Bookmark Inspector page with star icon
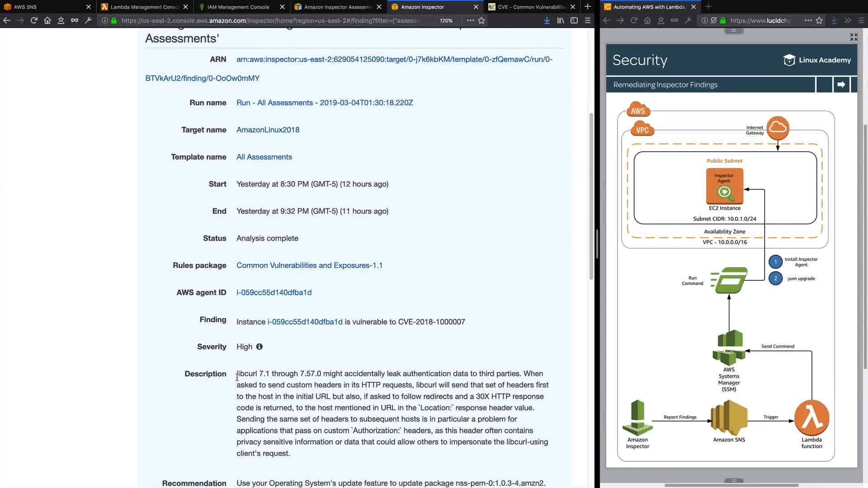This screenshot has height=488, width=868. tap(481, 20)
